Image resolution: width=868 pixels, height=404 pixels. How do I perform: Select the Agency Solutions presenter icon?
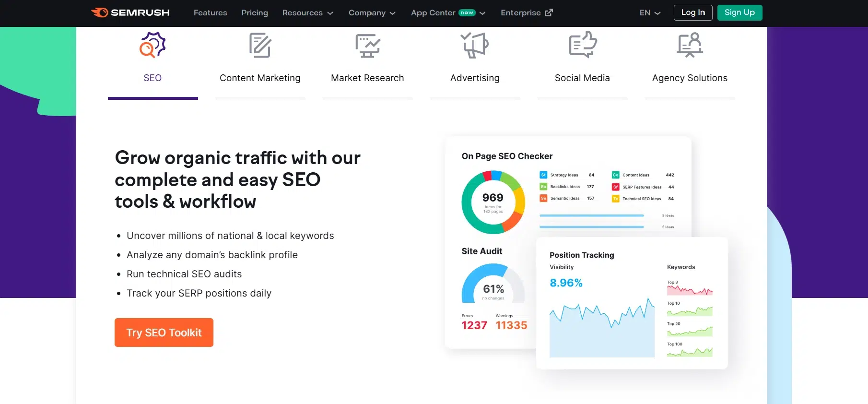[x=690, y=45]
